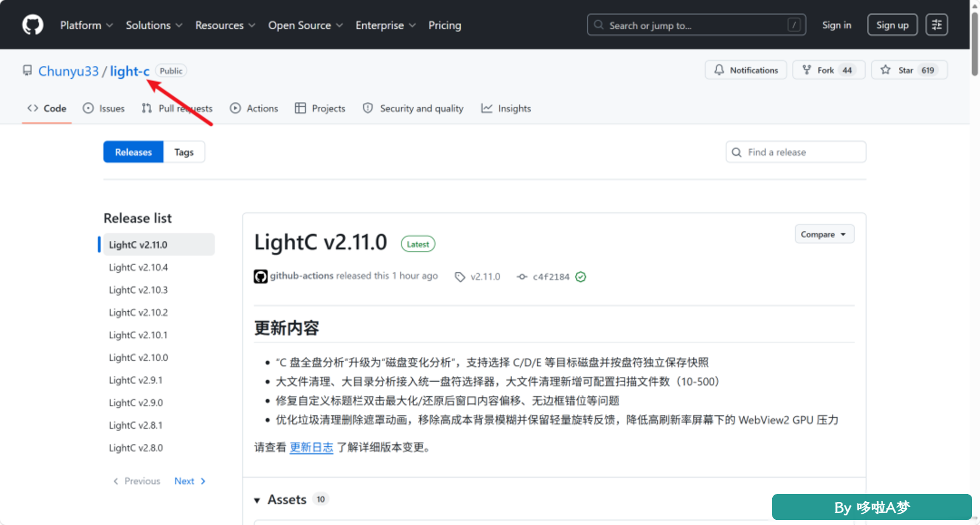
Task: Click the github-actions avatar icon
Action: 260,276
